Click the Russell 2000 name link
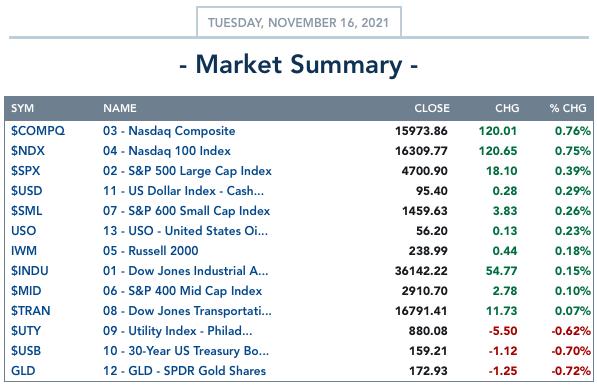The image size is (597, 386). (151, 251)
